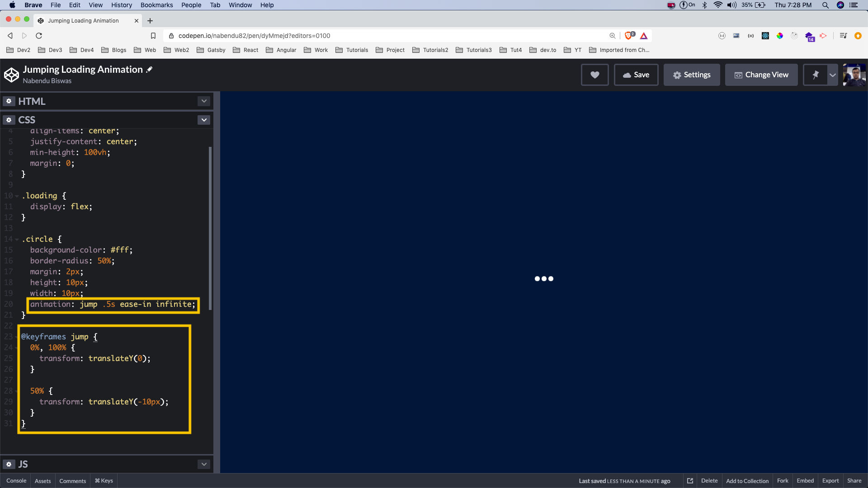The height and width of the screenshot is (488, 868).
Task: Click the React DevTools extension icon
Action: pos(765,36)
